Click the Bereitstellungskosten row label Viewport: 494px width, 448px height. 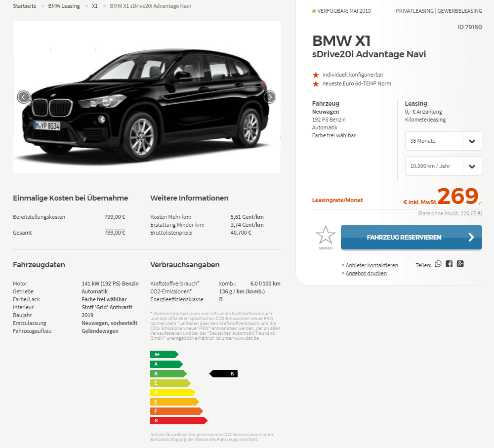39,217
